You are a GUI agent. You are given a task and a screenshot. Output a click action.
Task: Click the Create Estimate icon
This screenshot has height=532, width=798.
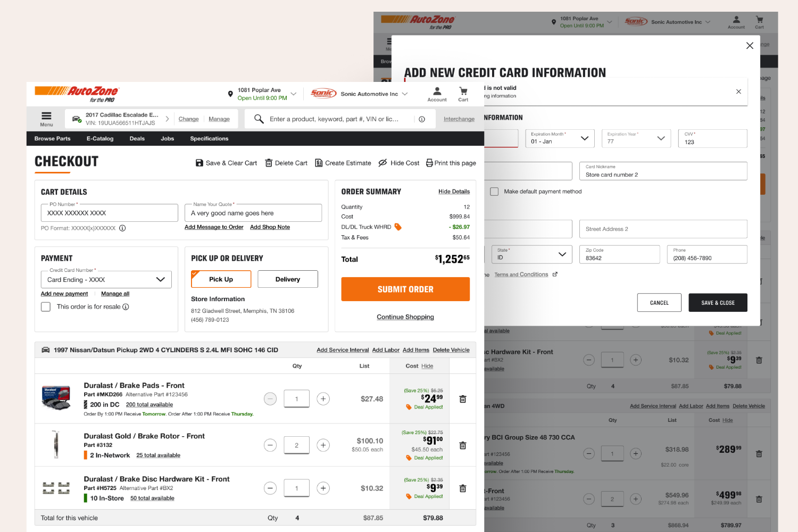[319, 163]
